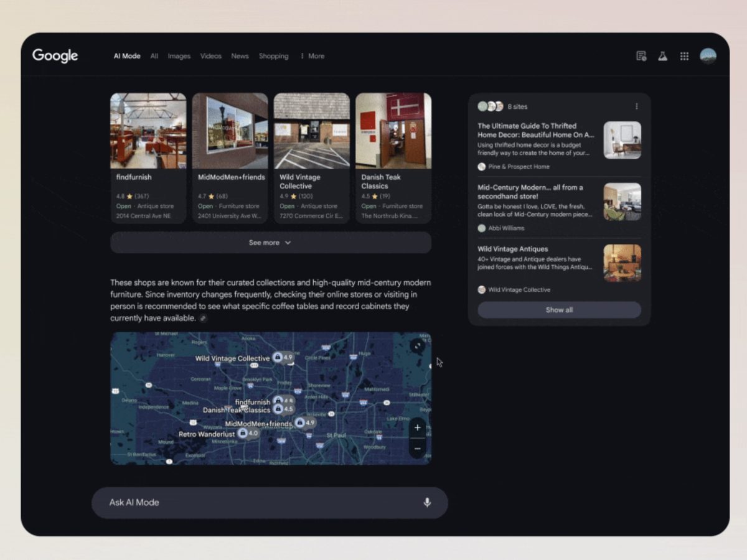The image size is (747, 560).
Task: Click the findfurnish map pin
Action: point(283,401)
